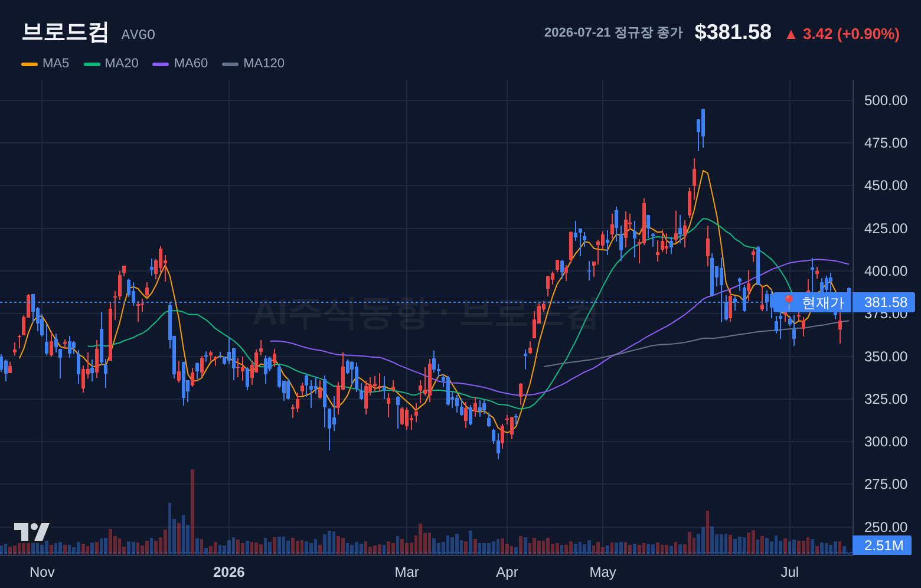The image size is (921, 588).
Task: Click the 500.00 price axis label
Action: point(886,100)
